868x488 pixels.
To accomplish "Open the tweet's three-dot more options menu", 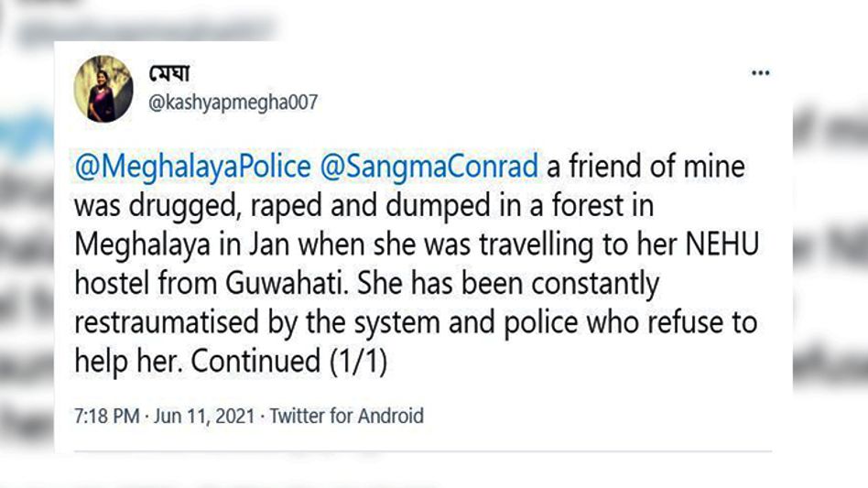I will (x=760, y=73).
